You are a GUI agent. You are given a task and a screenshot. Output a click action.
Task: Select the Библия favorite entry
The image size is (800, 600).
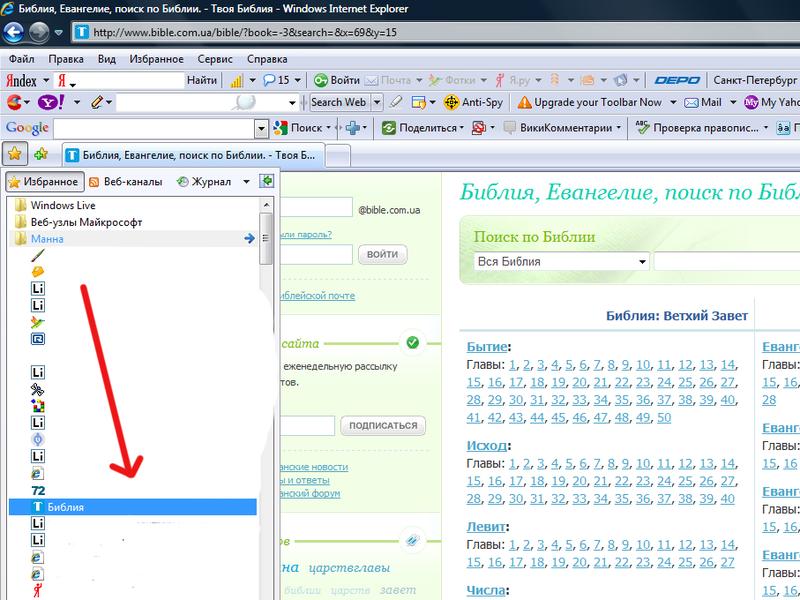pyautogui.click(x=66, y=508)
